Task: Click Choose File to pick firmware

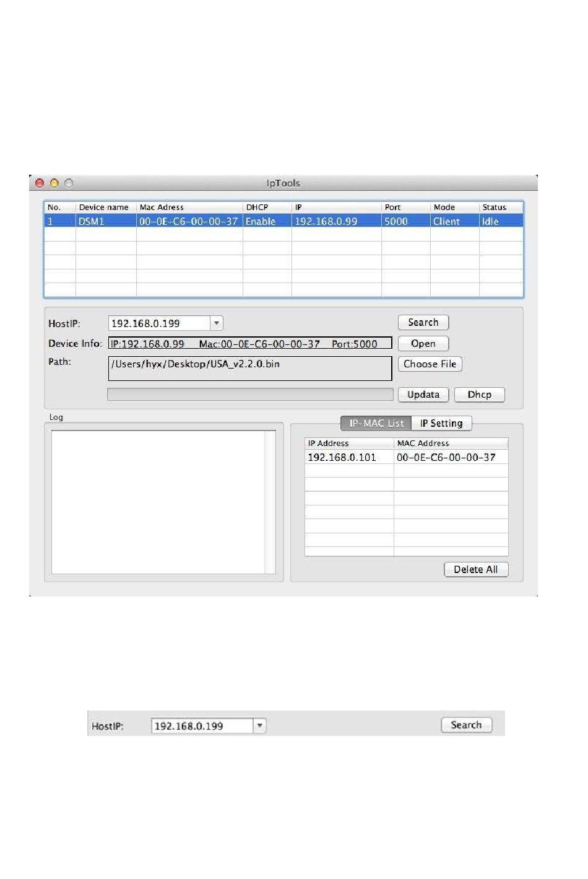Action: click(430, 364)
